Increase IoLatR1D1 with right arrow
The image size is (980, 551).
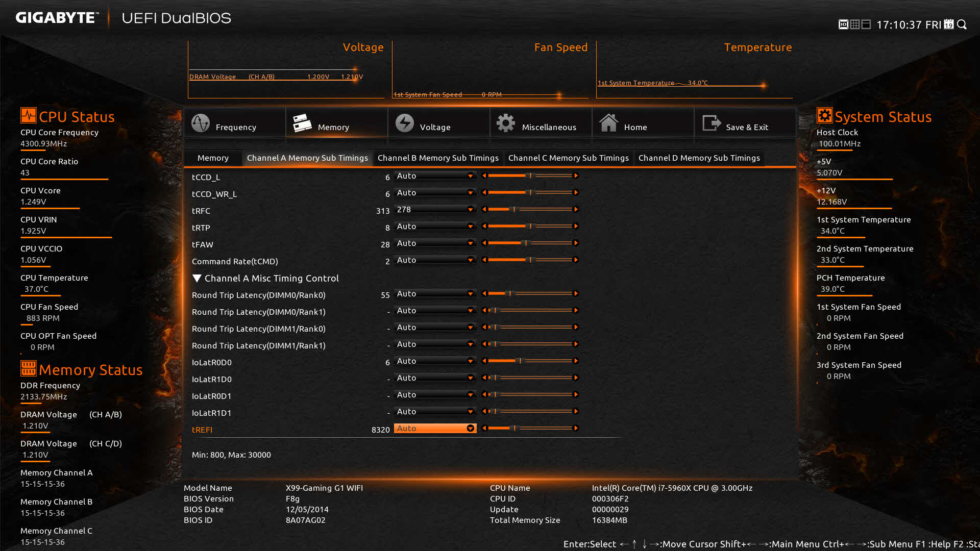(576, 411)
